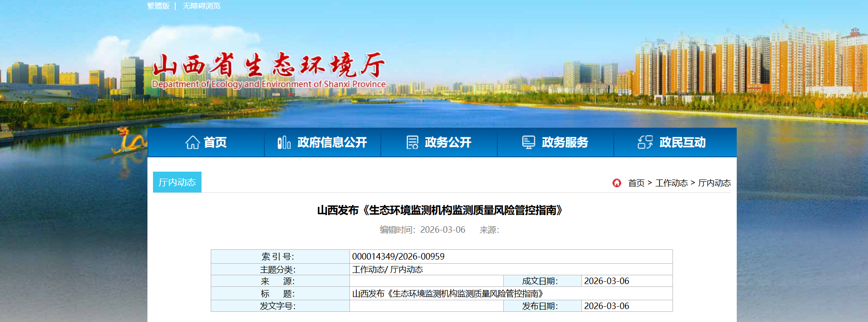Go to the 政务公开 section
Screen dimensions: 868x322
click(x=447, y=142)
